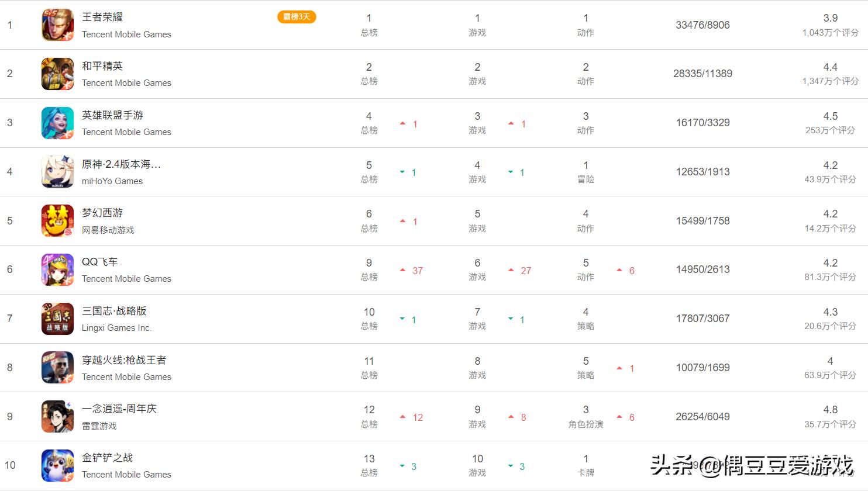868x491 pixels.
Task: Open the 和平精英 app icon
Action: point(57,74)
